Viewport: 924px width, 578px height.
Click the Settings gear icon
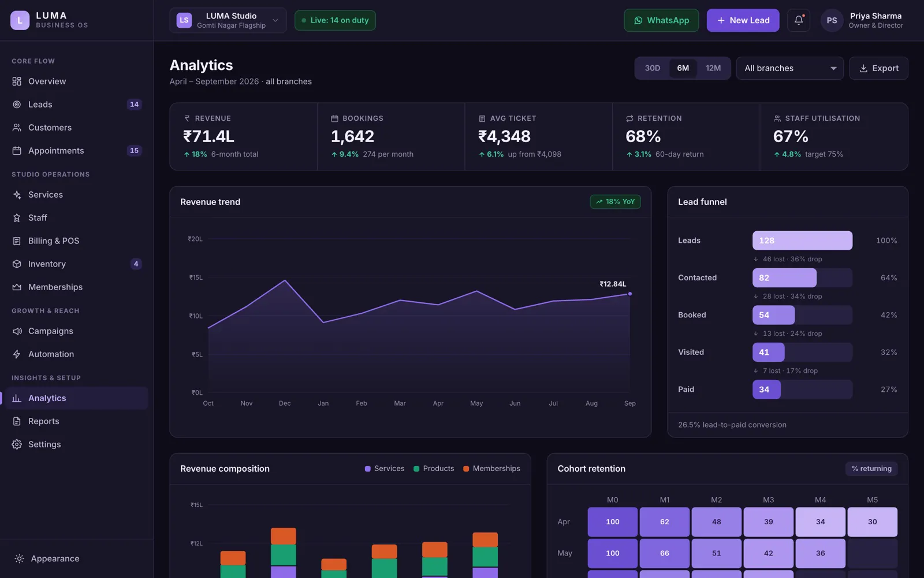pyautogui.click(x=17, y=444)
